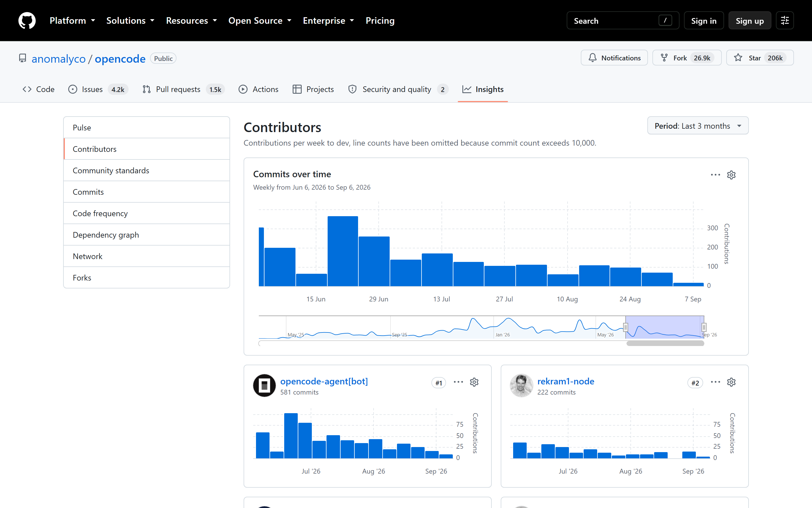Click opencode-agent[bot] avatar
This screenshot has height=508, width=812.
coord(264,385)
